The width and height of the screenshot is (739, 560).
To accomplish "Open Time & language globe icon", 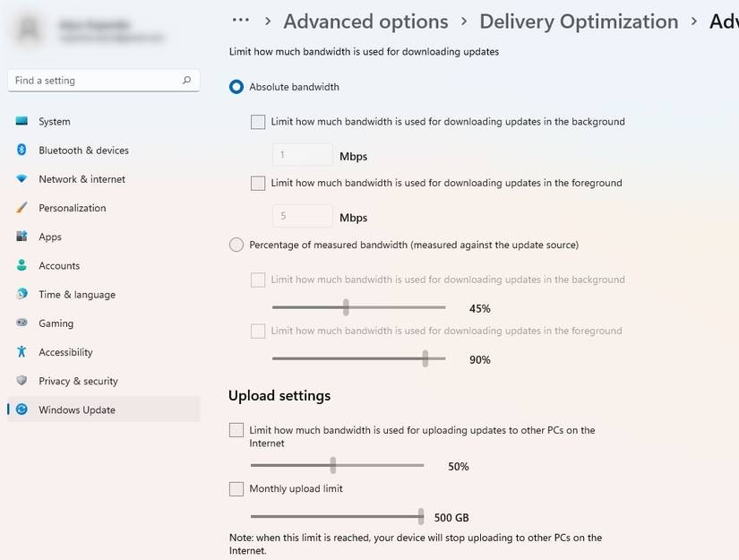I will (x=21, y=295).
